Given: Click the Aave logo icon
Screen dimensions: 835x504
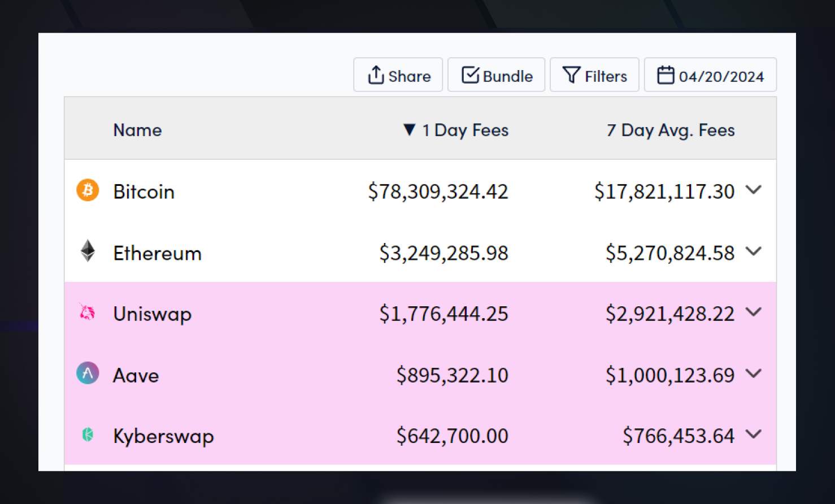Looking at the screenshot, I should 88,373.
